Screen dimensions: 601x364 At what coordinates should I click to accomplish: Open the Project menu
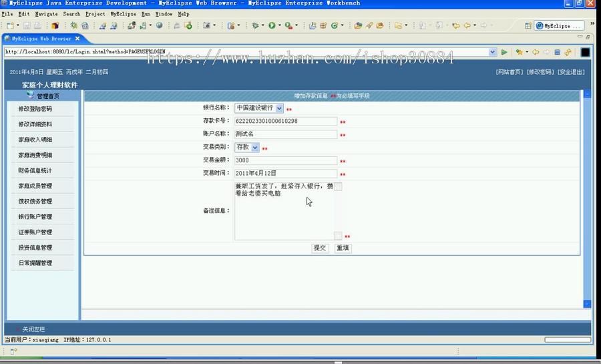pos(95,14)
